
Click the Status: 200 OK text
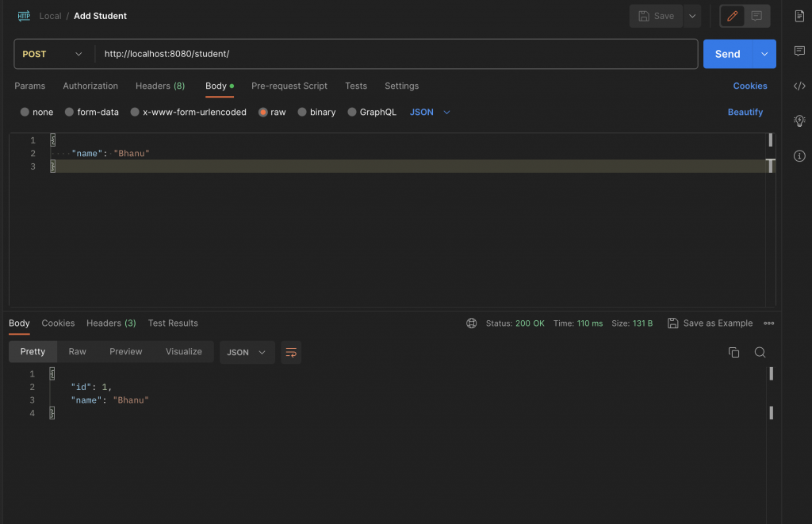(x=515, y=323)
